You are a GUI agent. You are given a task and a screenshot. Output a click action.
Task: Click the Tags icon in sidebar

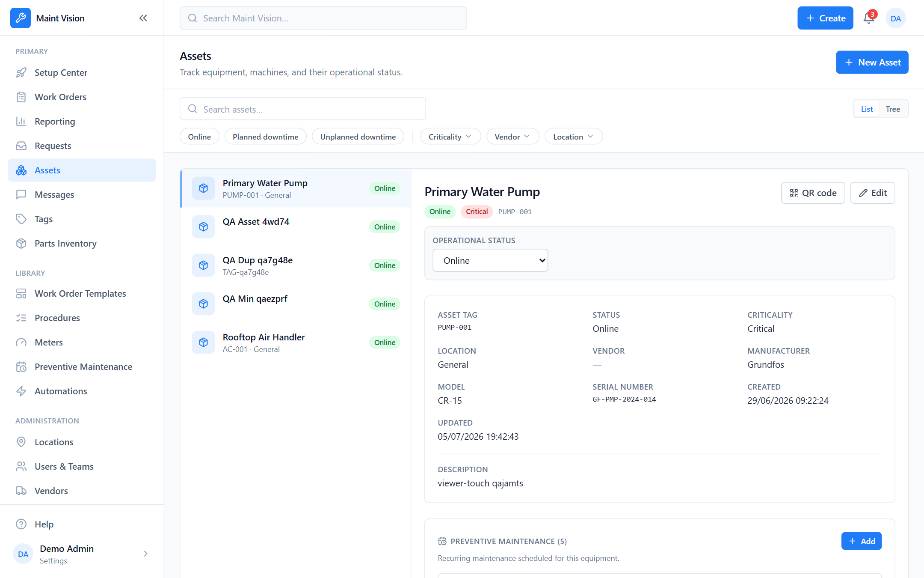pyautogui.click(x=21, y=219)
